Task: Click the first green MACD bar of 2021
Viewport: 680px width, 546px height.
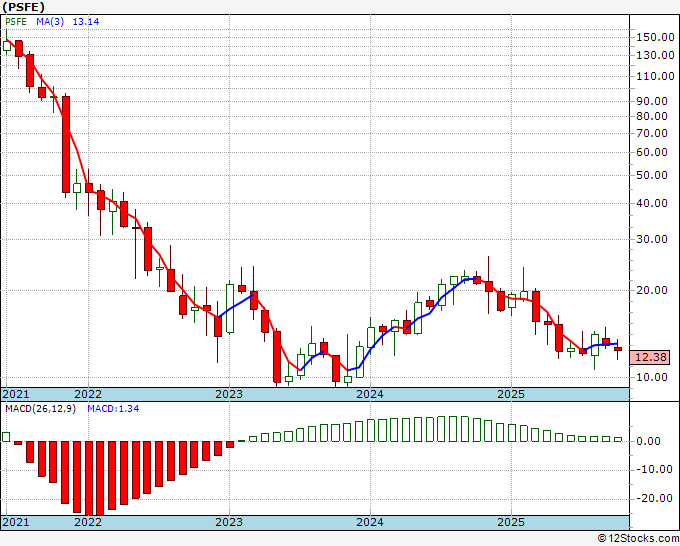Action: pos(6,437)
